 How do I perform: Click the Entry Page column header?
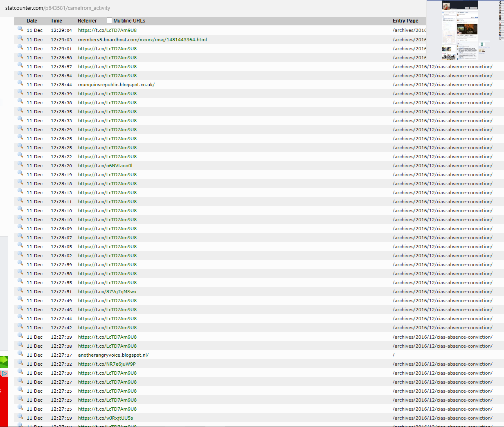(405, 21)
